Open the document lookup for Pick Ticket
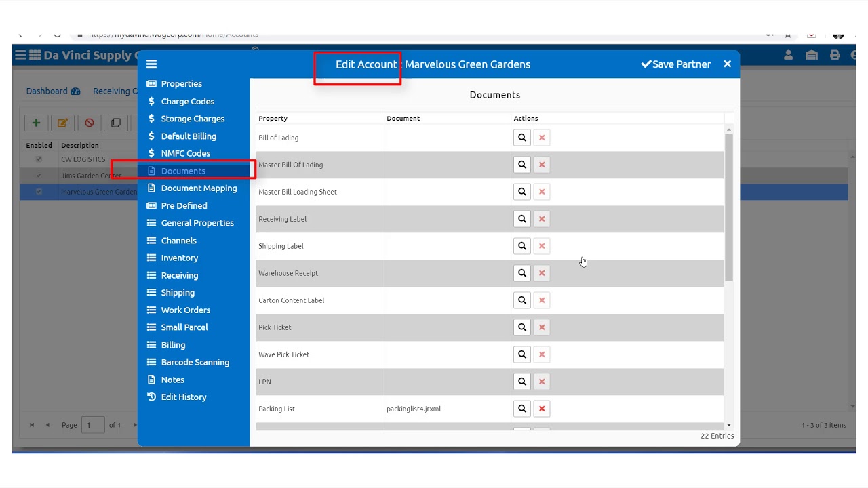Screen dimensions: 868x488 [x=522, y=327]
